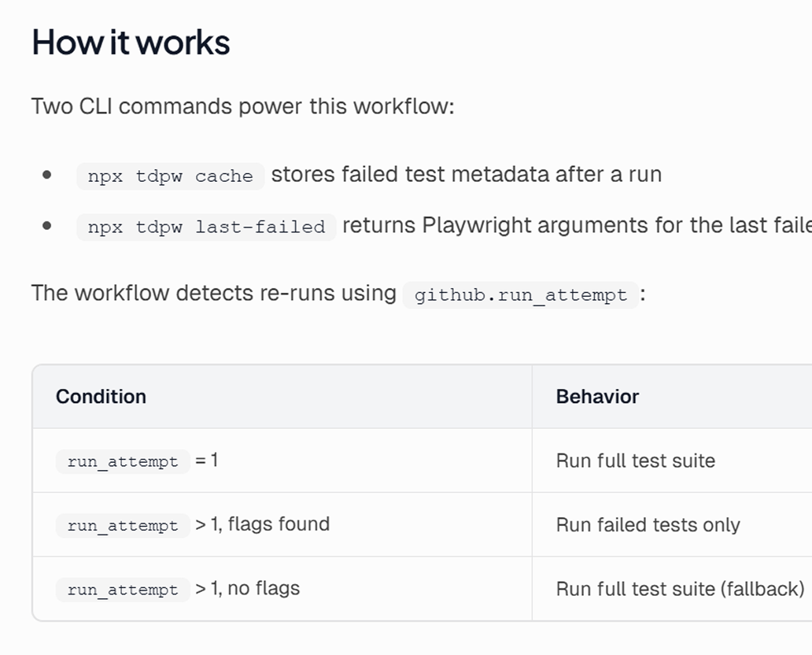This screenshot has height=655, width=812.
Task: Click the "npx tdpw cache" code snippet
Action: tap(171, 176)
